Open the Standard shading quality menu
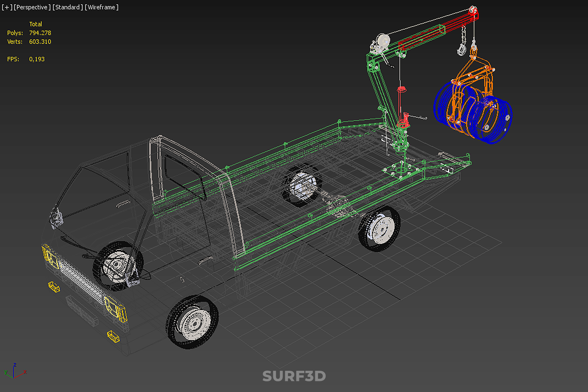588x392 pixels. click(x=67, y=7)
